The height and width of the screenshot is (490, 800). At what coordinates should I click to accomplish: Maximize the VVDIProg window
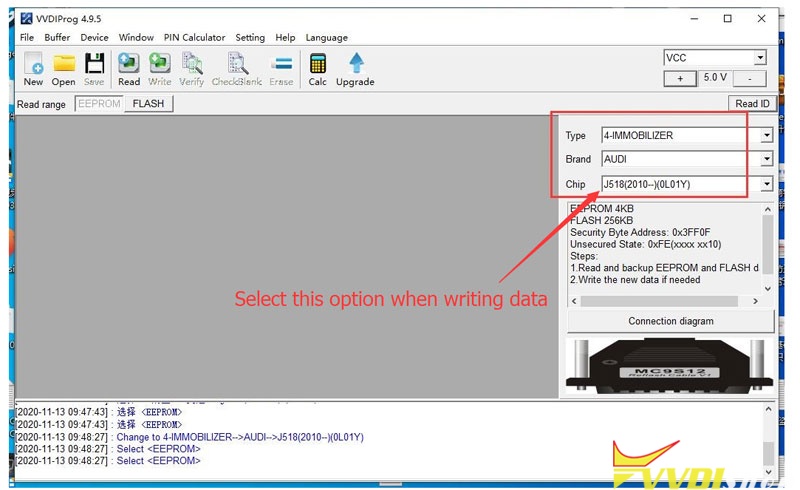(728, 19)
